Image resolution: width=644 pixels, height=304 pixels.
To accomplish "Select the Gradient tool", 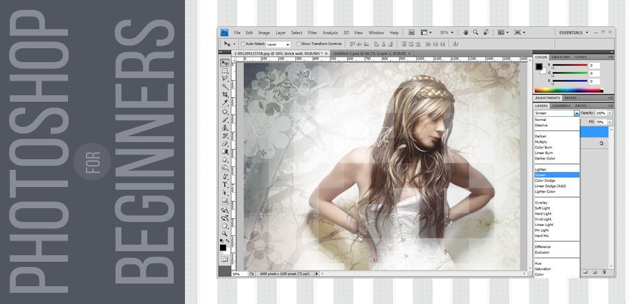I will coord(225,151).
